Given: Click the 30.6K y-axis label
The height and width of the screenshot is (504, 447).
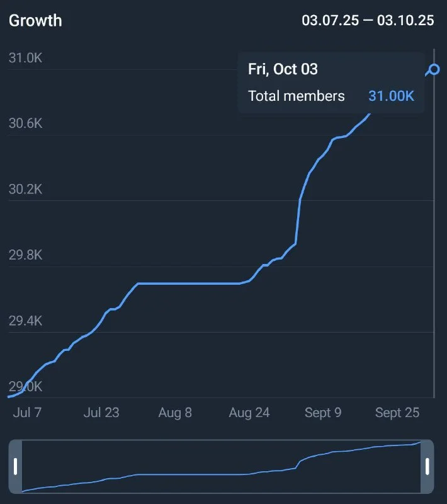Looking at the screenshot, I should (25, 123).
